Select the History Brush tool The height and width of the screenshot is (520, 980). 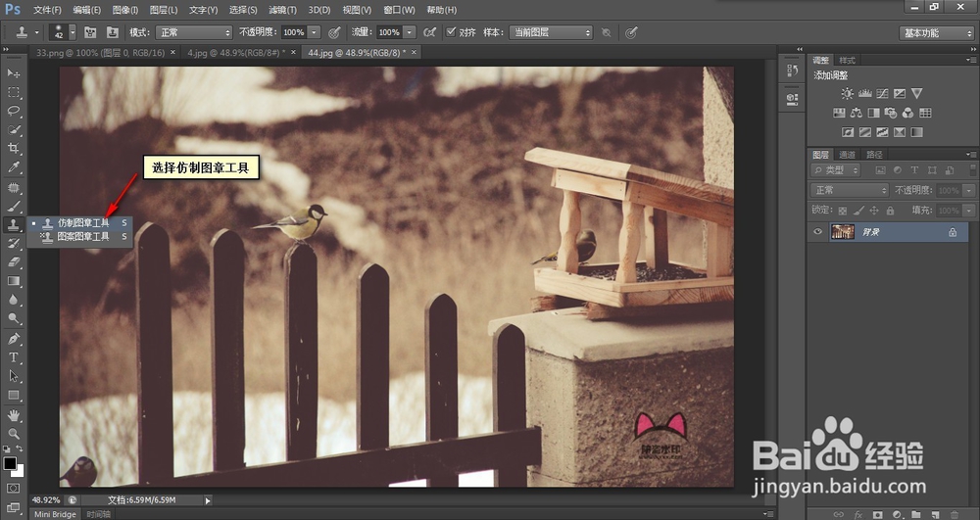(x=13, y=244)
